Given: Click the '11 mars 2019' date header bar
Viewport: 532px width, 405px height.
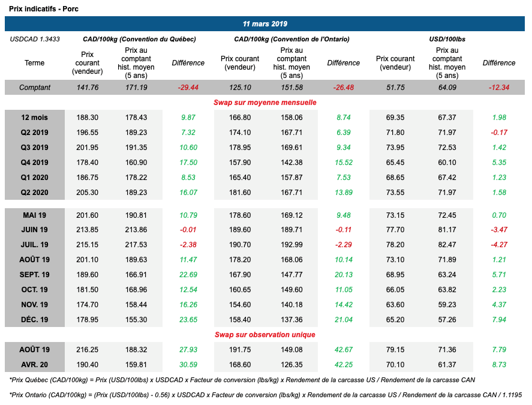Looking at the screenshot, I should [265, 24].
